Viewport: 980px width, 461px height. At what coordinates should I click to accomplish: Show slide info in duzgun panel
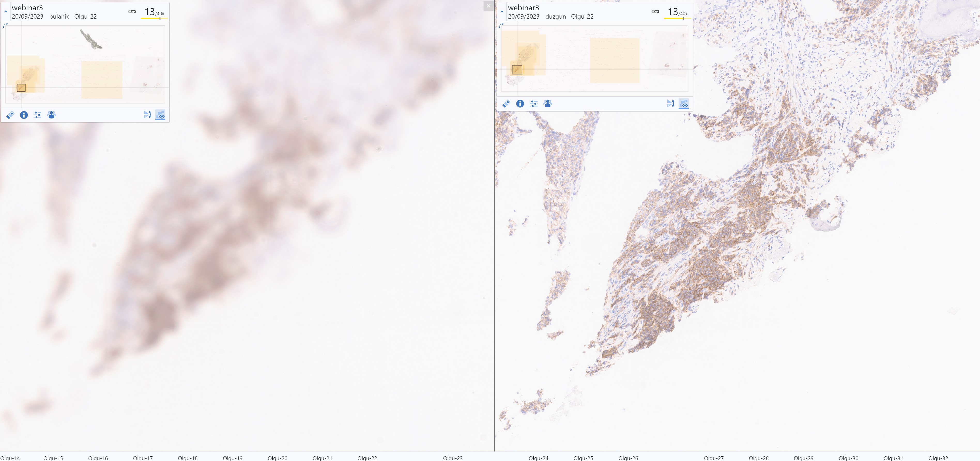tap(520, 103)
